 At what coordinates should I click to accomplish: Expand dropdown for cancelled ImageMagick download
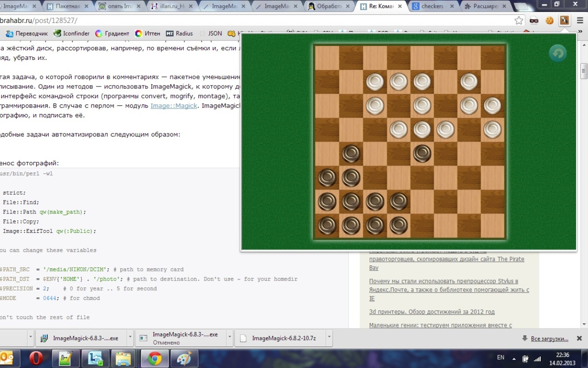click(229, 338)
